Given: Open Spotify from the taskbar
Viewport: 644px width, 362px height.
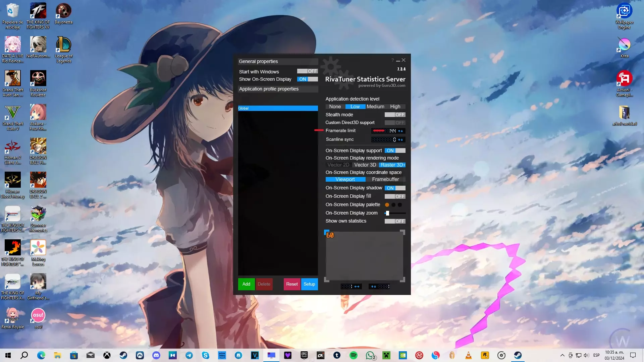Looking at the screenshot, I should [353, 355].
